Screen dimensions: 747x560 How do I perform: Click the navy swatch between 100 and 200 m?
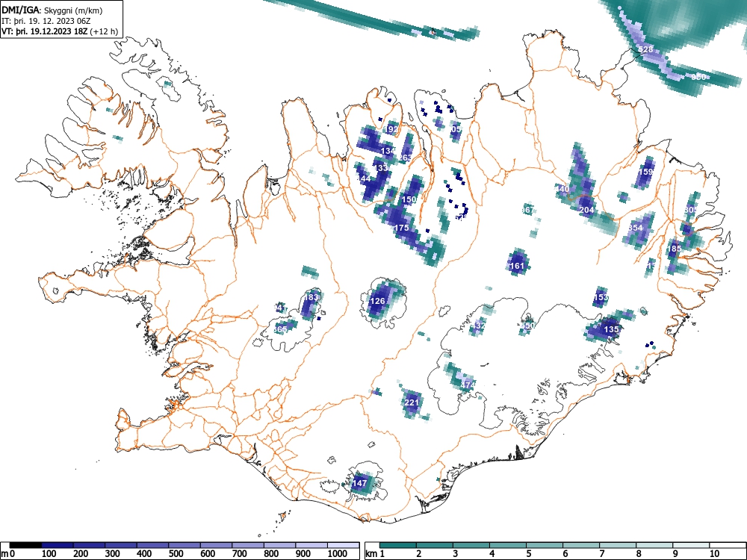tap(58, 545)
